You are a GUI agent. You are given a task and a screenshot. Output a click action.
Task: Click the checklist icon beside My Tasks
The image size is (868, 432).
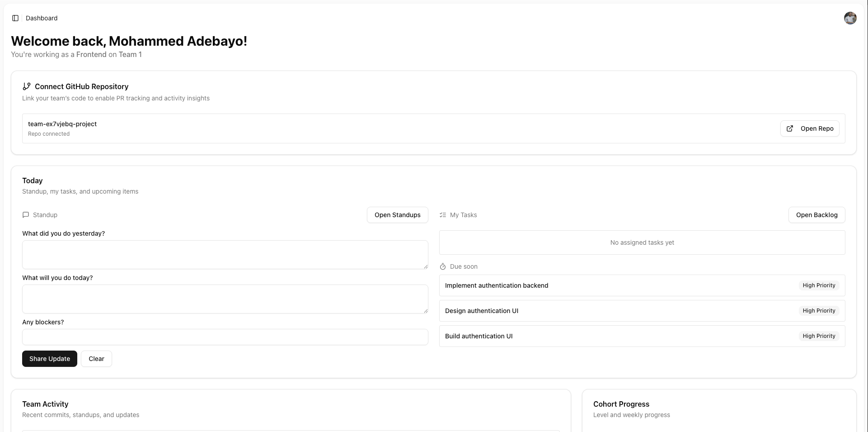click(442, 214)
